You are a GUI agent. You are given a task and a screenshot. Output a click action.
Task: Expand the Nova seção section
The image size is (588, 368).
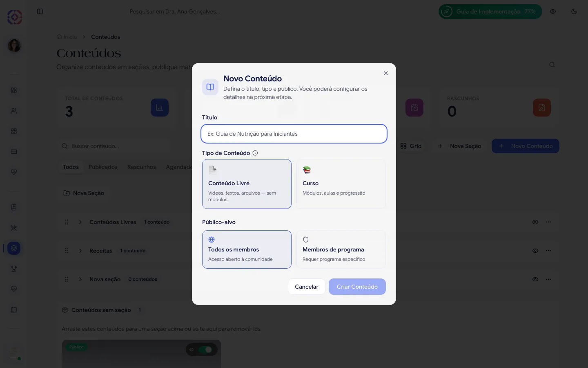point(80,279)
